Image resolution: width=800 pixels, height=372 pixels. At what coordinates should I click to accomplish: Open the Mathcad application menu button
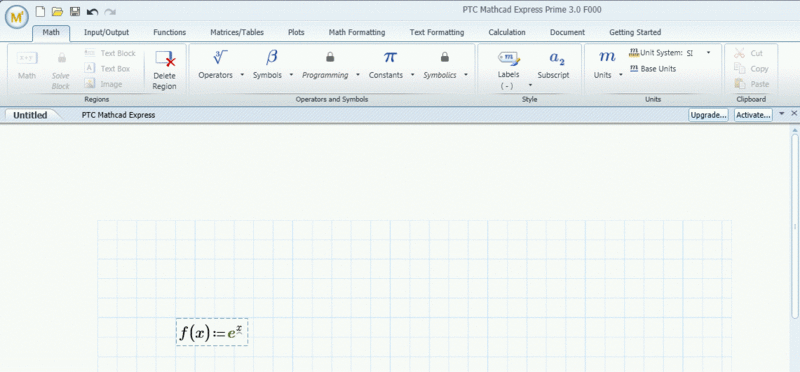[x=17, y=17]
